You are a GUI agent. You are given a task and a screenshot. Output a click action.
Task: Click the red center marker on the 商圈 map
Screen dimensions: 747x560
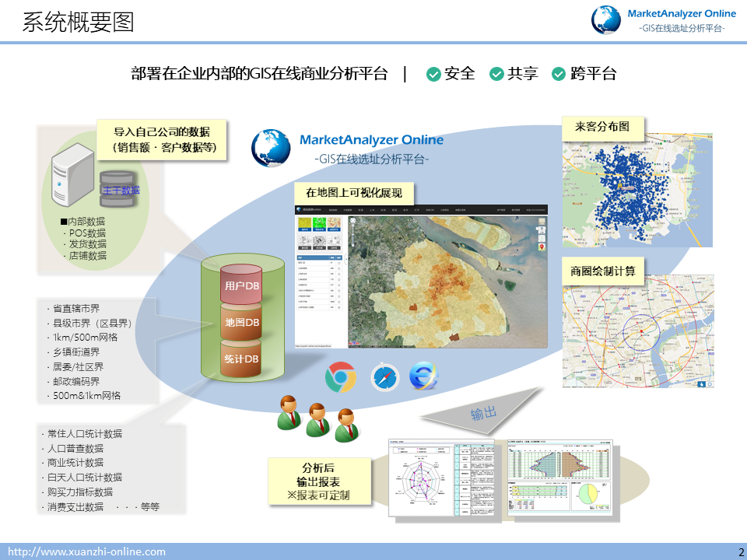641,331
